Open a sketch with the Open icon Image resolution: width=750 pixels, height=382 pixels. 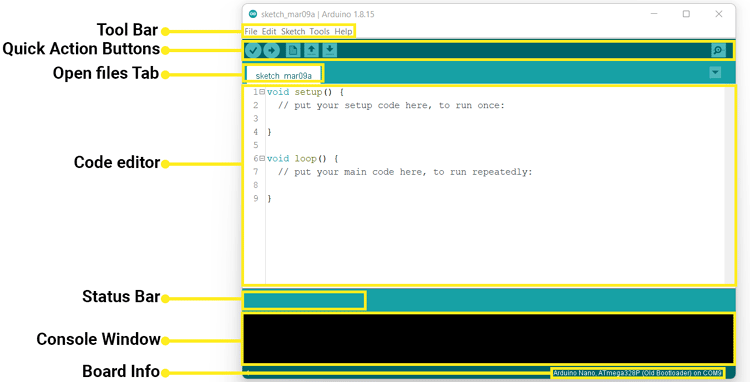311,50
